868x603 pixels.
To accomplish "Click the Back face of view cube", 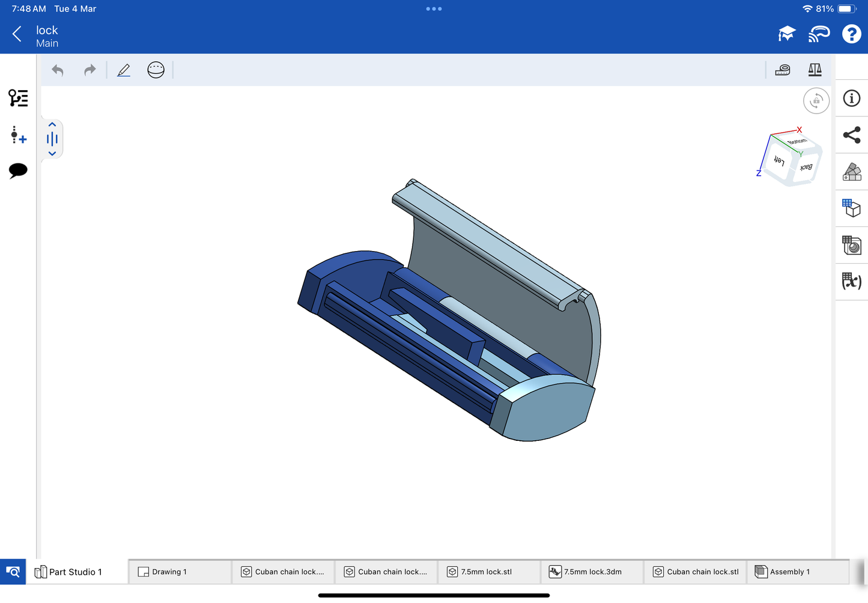I will (807, 168).
